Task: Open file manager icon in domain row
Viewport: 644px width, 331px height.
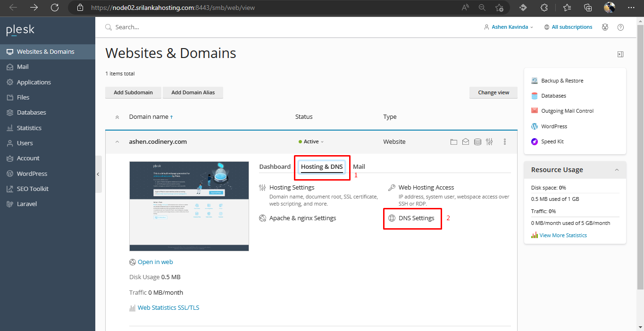Action: 453,142
